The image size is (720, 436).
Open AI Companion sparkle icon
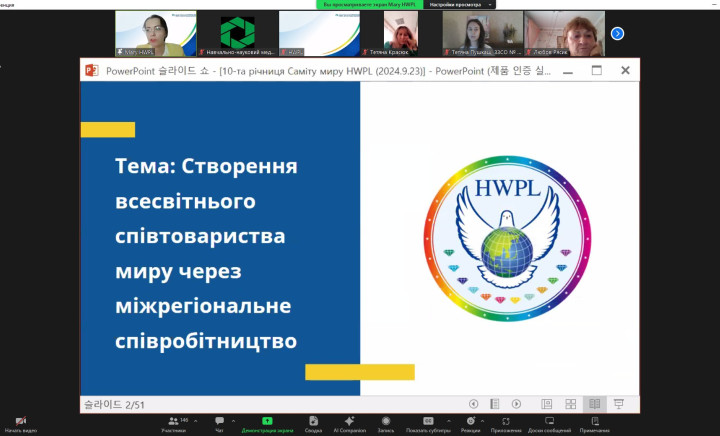349,421
